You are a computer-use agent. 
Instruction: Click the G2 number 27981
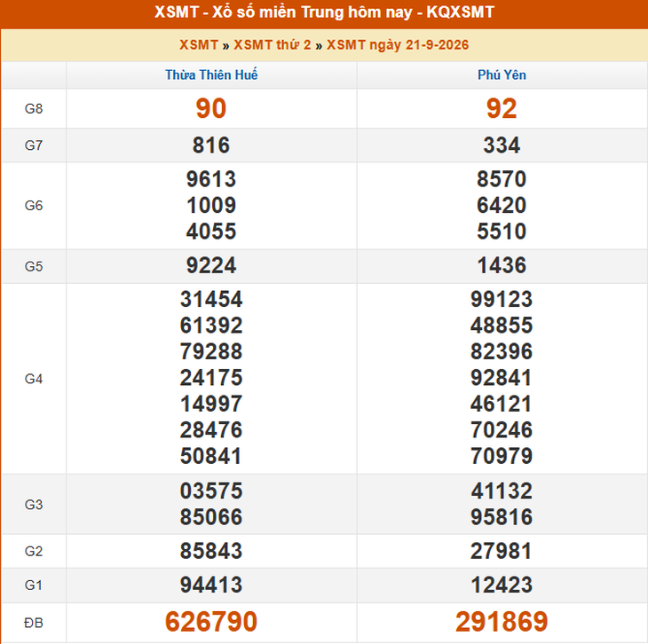(x=502, y=551)
